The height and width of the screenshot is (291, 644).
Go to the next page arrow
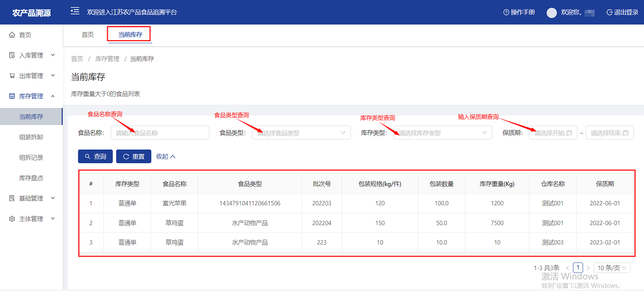[x=588, y=268]
